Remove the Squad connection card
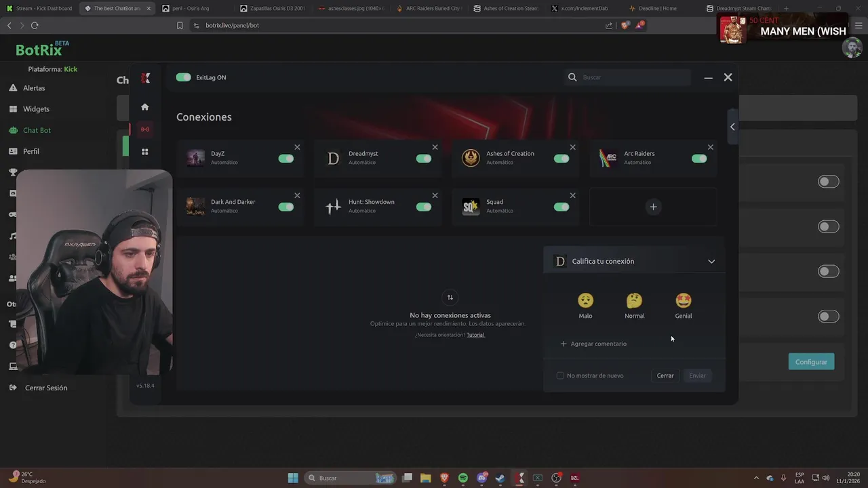This screenshot has height=488, width=868. (572, 195)
